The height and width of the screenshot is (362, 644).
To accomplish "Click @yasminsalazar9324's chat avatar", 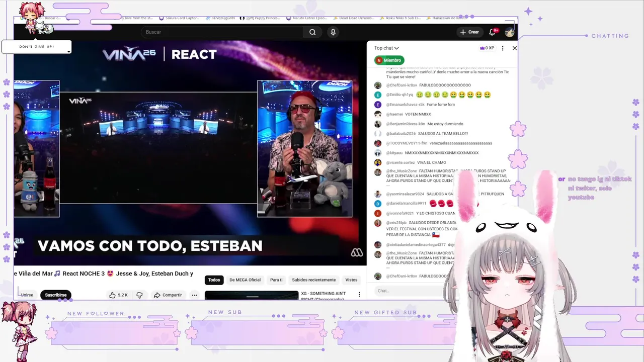I will click(x=378, y=194).
